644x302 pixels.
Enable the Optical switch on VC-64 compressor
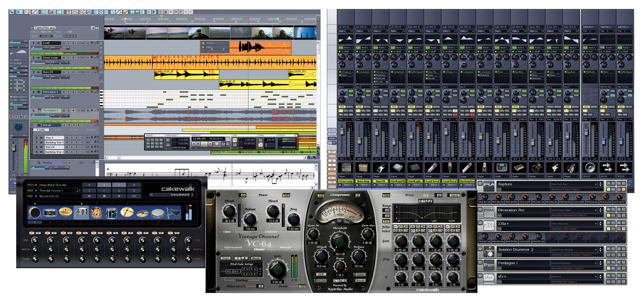[360, 274]
